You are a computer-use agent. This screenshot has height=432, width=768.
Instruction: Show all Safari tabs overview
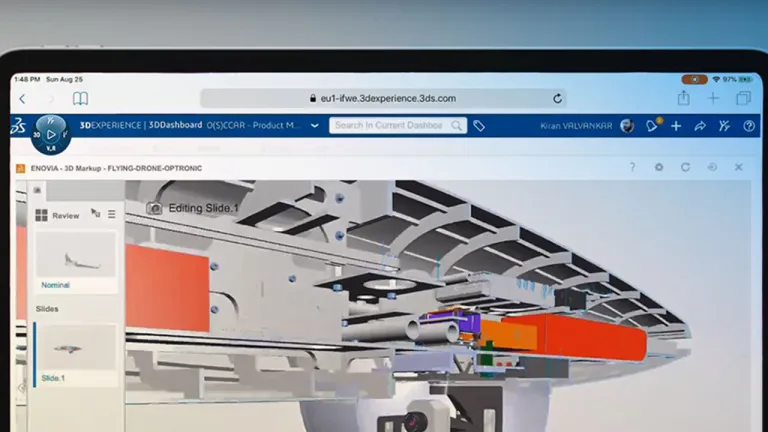pos(744,98)
